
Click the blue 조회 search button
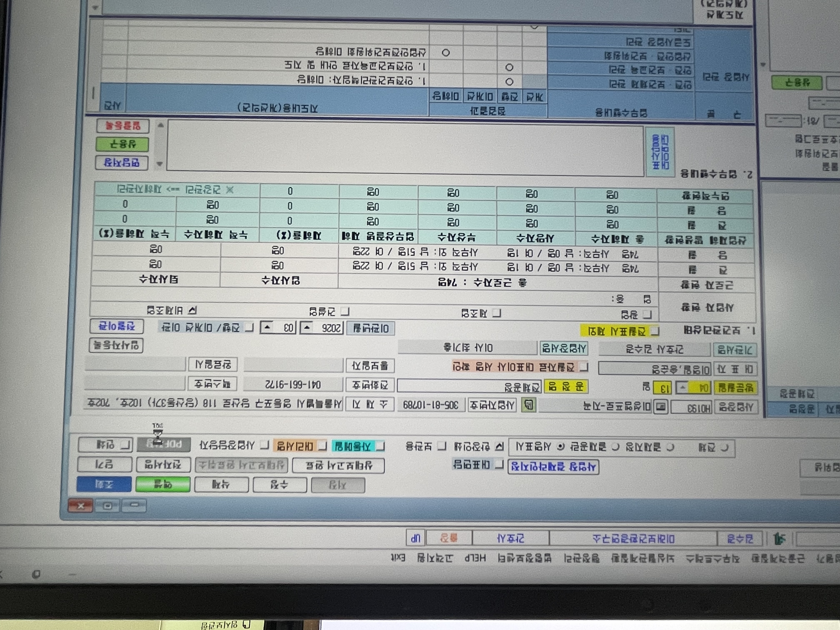point(104,484)
